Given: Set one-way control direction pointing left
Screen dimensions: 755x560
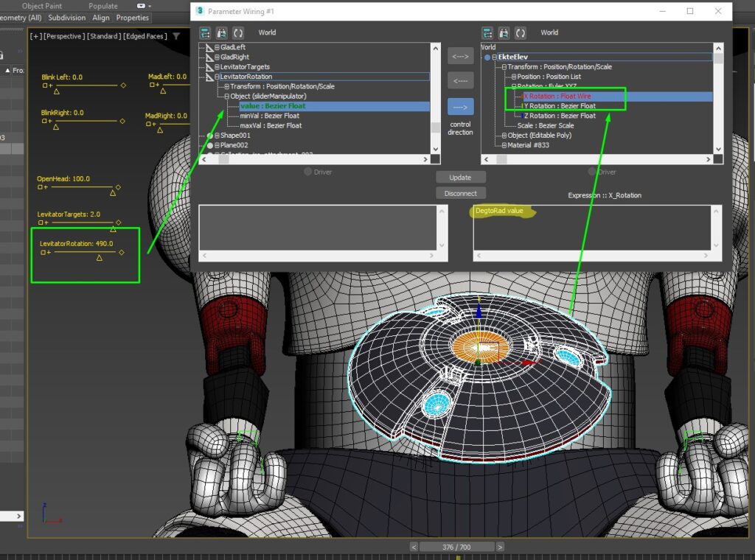Looking at the screenshot, I should point(460,81).
